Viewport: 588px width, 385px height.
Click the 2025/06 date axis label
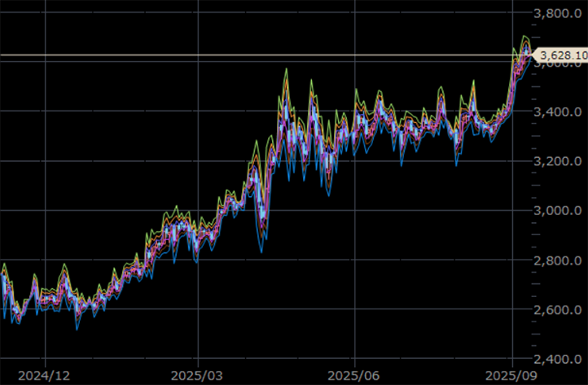(353, 375)
